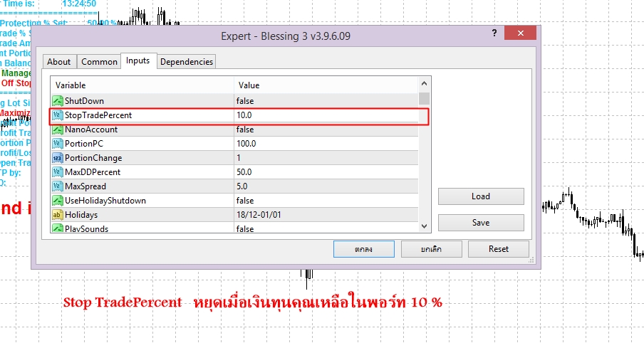Select the Inputs tab
This screenshot has width=644, height=343.
tap(138, 60)
